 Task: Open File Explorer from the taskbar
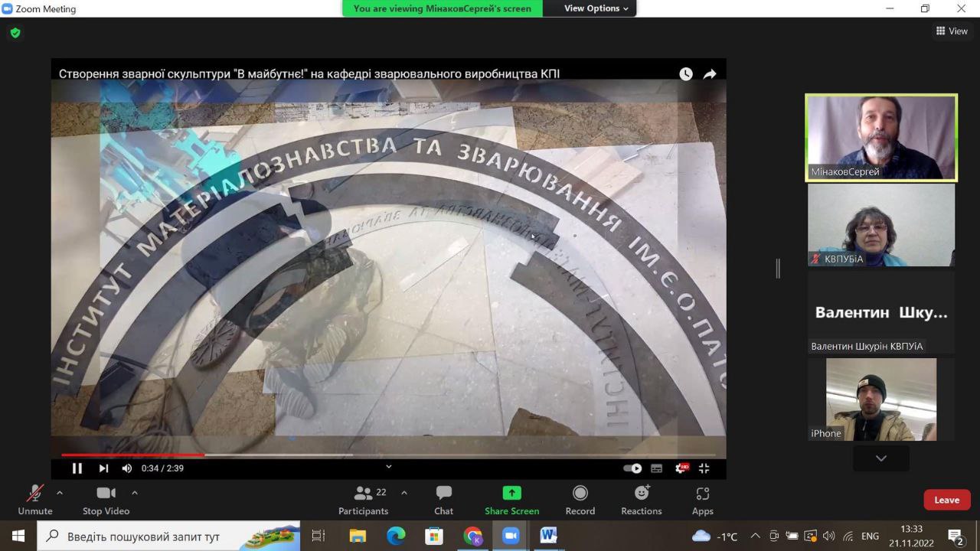(357, 536)
